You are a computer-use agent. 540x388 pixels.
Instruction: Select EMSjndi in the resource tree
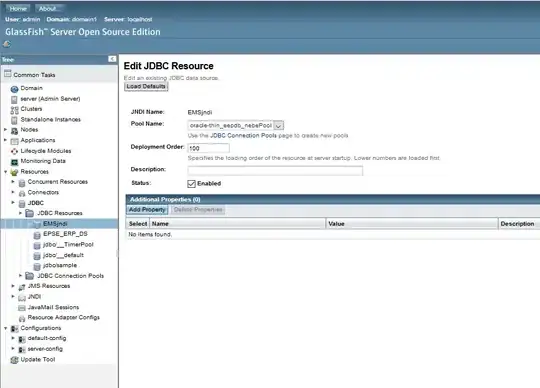tap(55, 224)
